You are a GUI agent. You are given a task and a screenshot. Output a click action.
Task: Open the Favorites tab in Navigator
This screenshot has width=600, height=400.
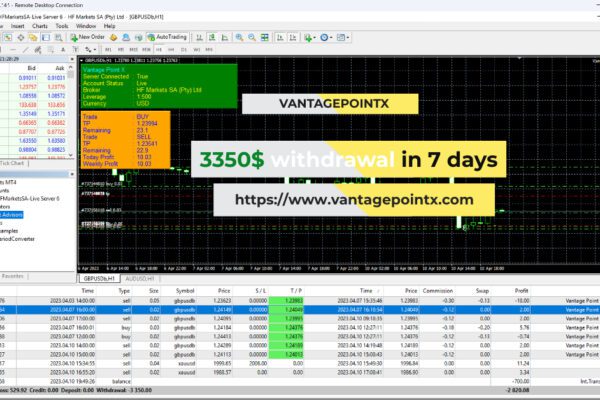point(13,276)
